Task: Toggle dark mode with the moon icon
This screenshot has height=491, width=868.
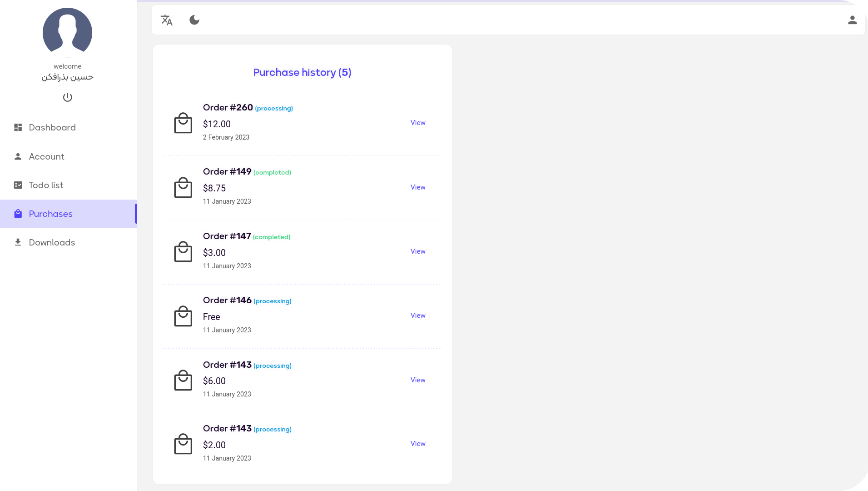Action: 194,20
